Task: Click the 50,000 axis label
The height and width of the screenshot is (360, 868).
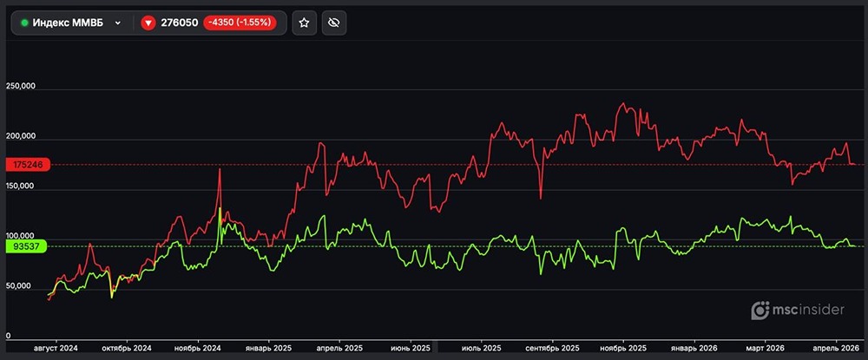Action: click(20, 286)
